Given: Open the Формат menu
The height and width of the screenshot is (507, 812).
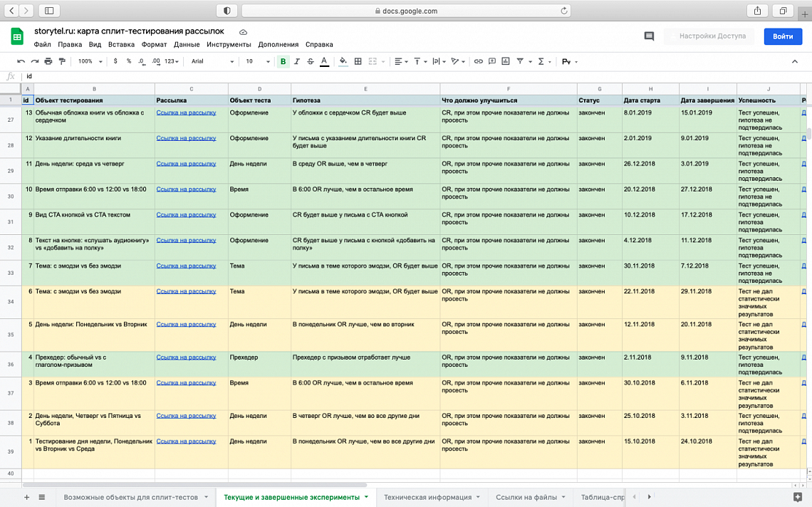Looking at the screenshot, I should (154, 44).
